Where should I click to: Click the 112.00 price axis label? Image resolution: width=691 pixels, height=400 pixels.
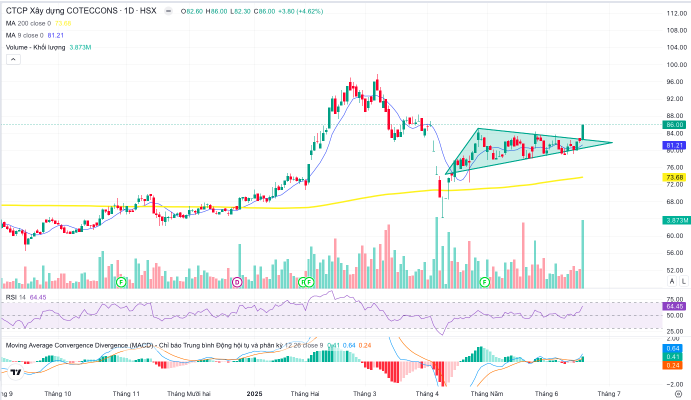676,13
